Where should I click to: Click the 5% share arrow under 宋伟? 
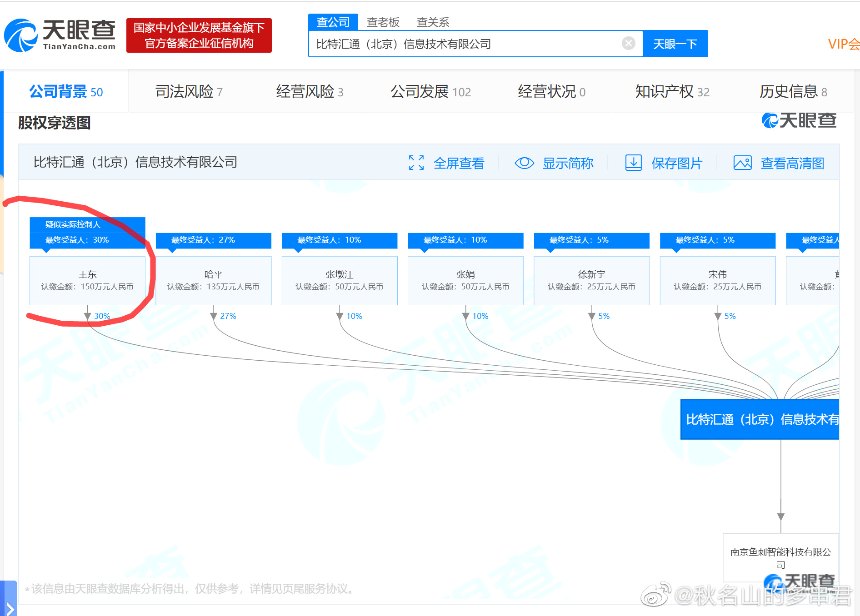(x=718, y=316)
